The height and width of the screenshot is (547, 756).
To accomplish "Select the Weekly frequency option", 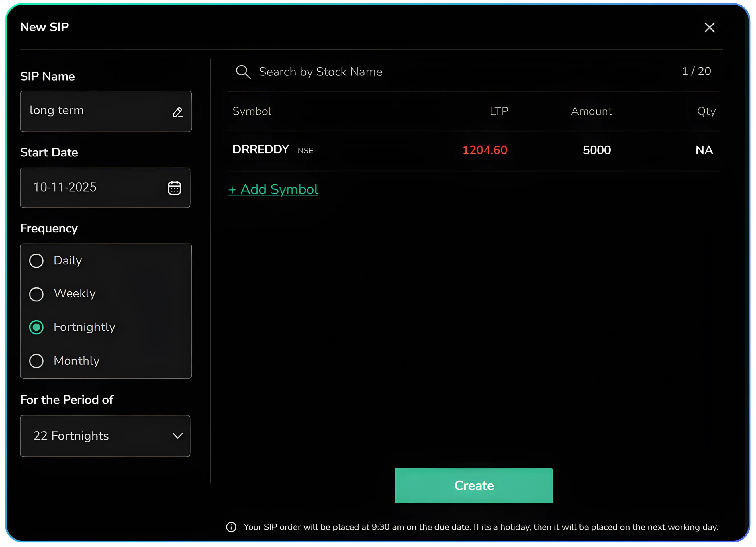I will click(x=36, y=294).
